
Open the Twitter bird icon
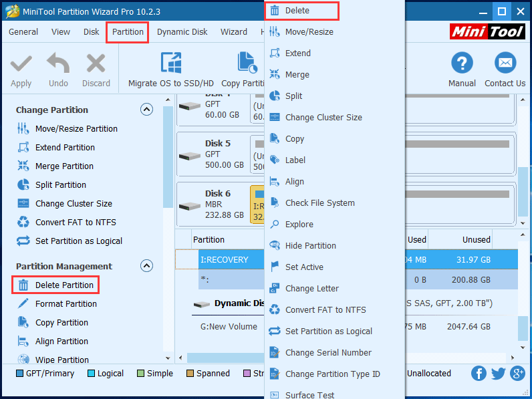click(x=498, y=373)
